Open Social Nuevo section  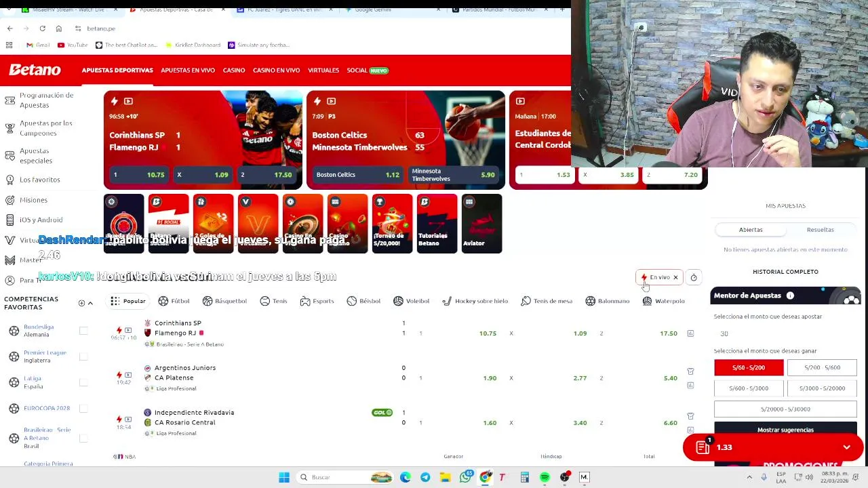pyautogui.click(x=367, y=70)
